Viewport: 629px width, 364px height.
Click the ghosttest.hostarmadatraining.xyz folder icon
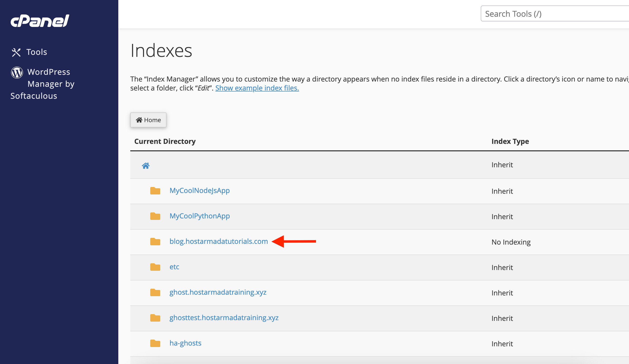[155, 318]
